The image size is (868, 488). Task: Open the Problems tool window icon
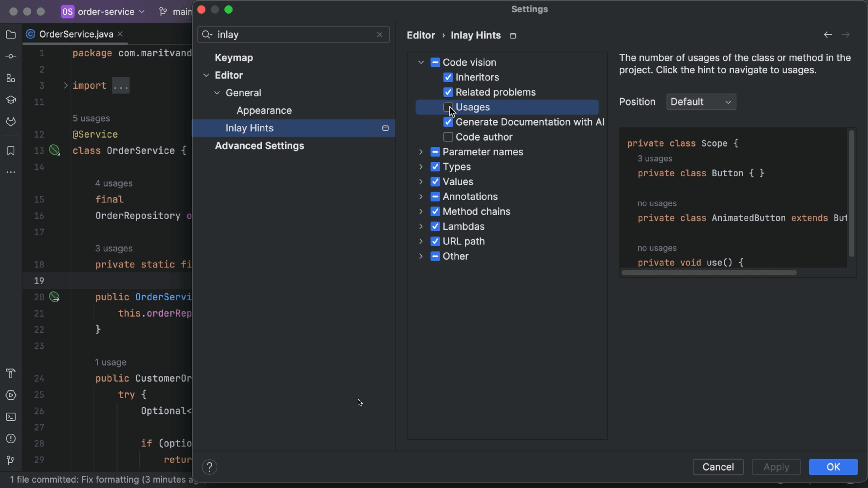[x=11, y=439]
